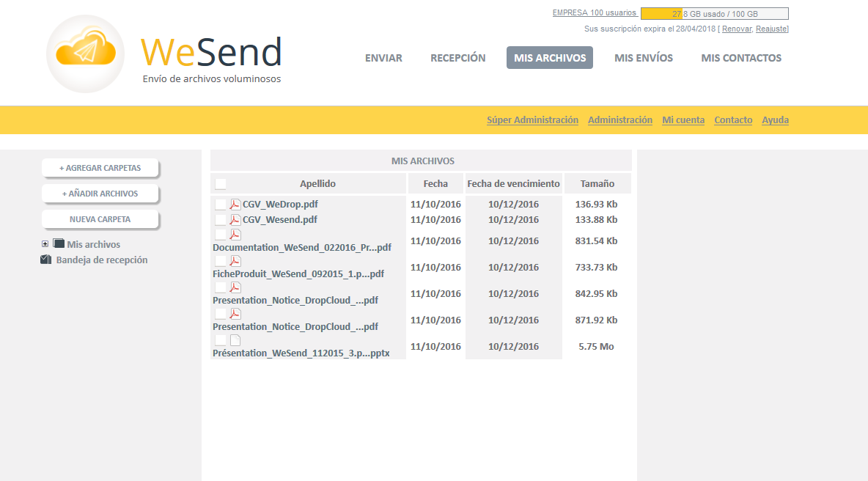Go to Mi cuenta
Screen dimensions: 868x481
(683, 120)
